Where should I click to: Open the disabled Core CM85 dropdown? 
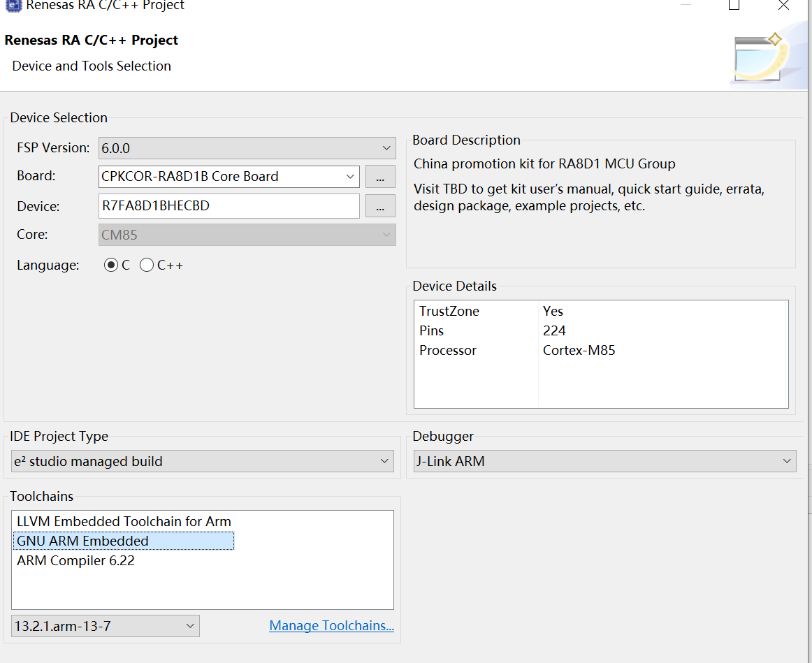[247, 235]
